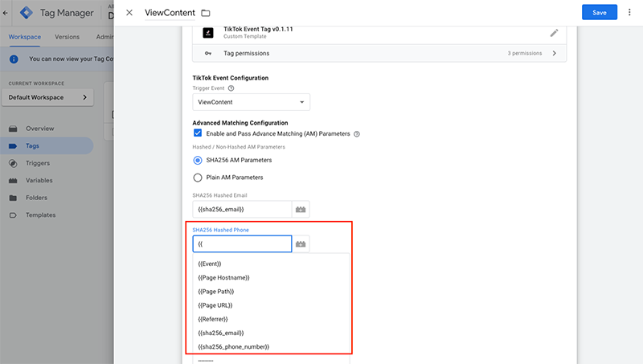Image resolution: width=643 pixels, height=364 pixels.
Task: Click the Save button
Action: click(599, 12)
